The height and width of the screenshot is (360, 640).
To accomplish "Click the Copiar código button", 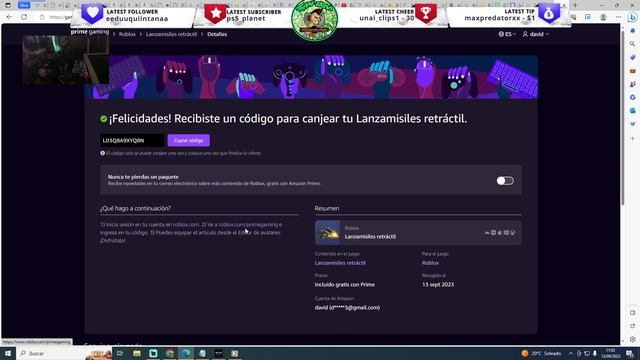I will click(x=189, y=140).
